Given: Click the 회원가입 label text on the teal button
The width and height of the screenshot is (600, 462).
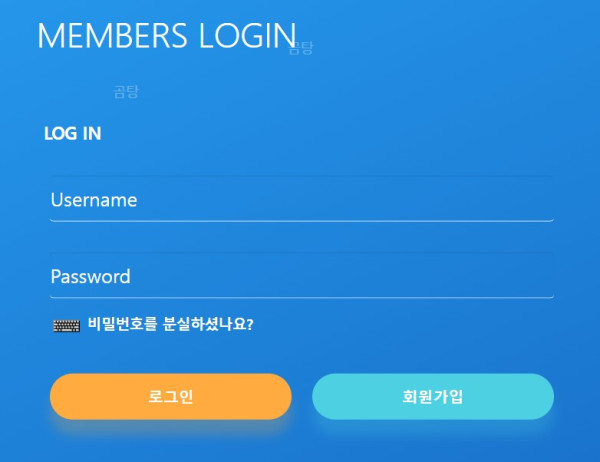Looking at the screenshot, I should coord(433,397).
